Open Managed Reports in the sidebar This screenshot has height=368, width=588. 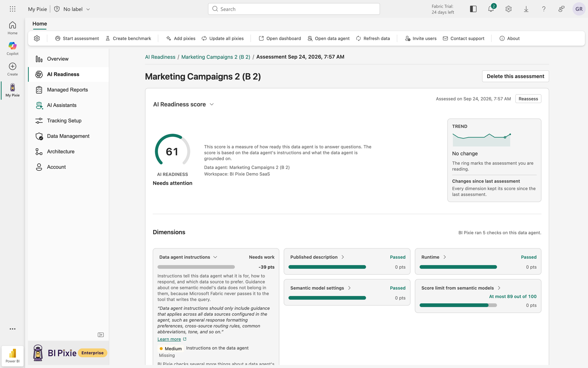point(68,90)
